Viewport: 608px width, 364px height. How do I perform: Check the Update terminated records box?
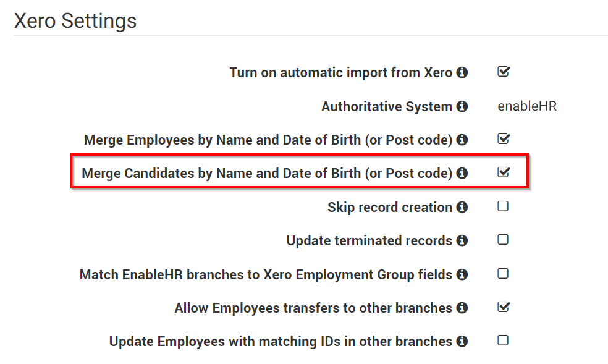tap(503, 240)
